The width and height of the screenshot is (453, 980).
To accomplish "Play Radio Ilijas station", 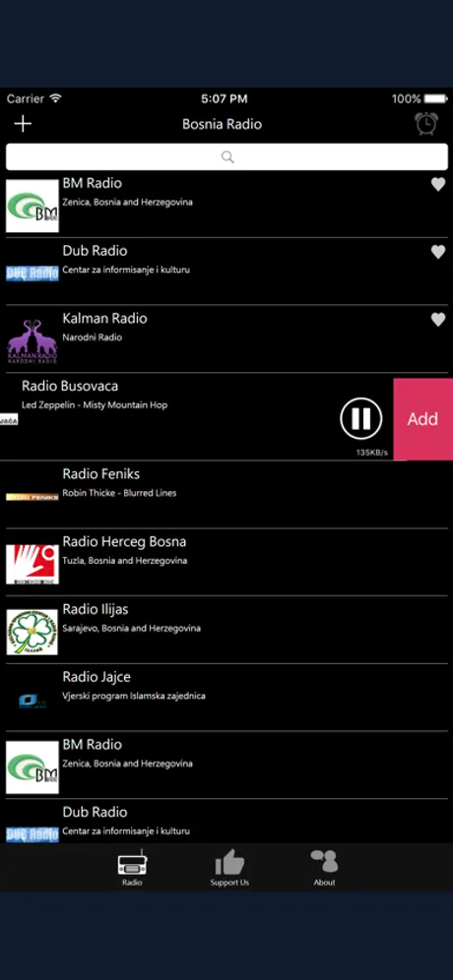I will pyautogui.click(x=96, y=609).
